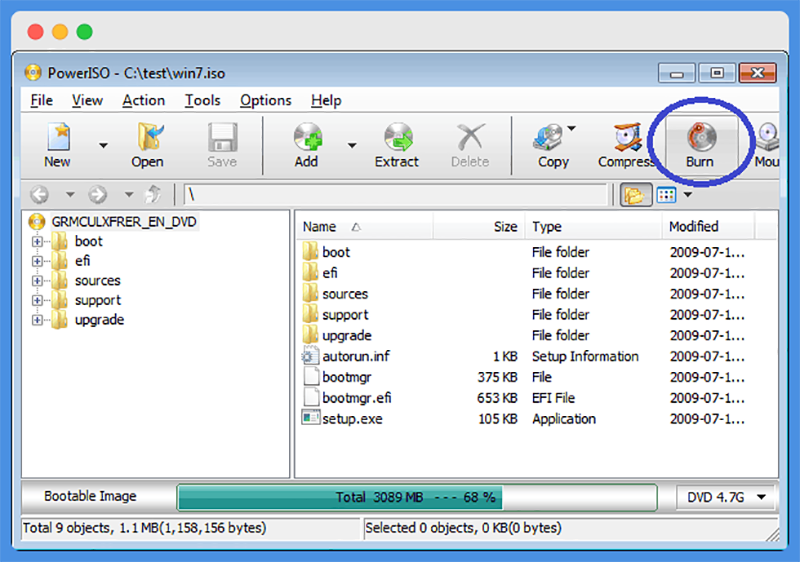Click the Back navigation arrow

39,194
